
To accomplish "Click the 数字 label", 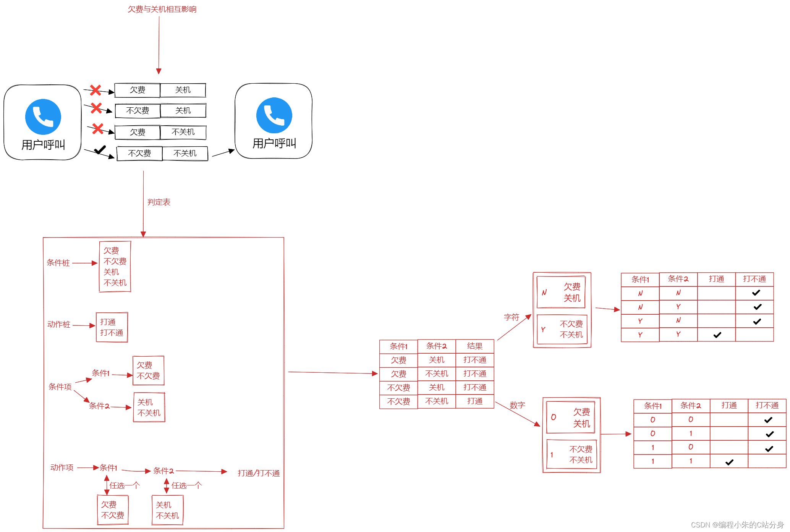I will (x=518, y=405).
